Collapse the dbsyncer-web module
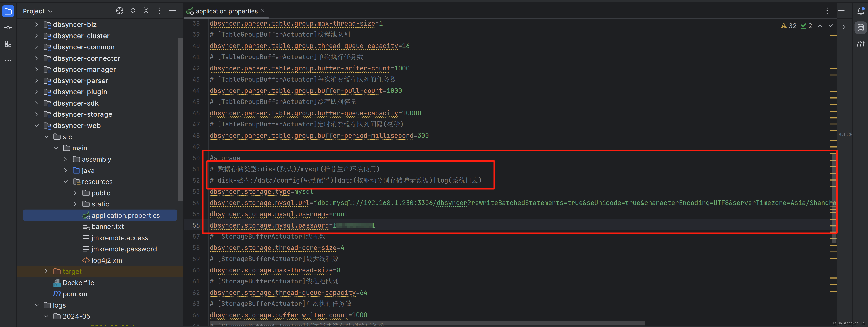868x327 pixels. pos(36,126)
